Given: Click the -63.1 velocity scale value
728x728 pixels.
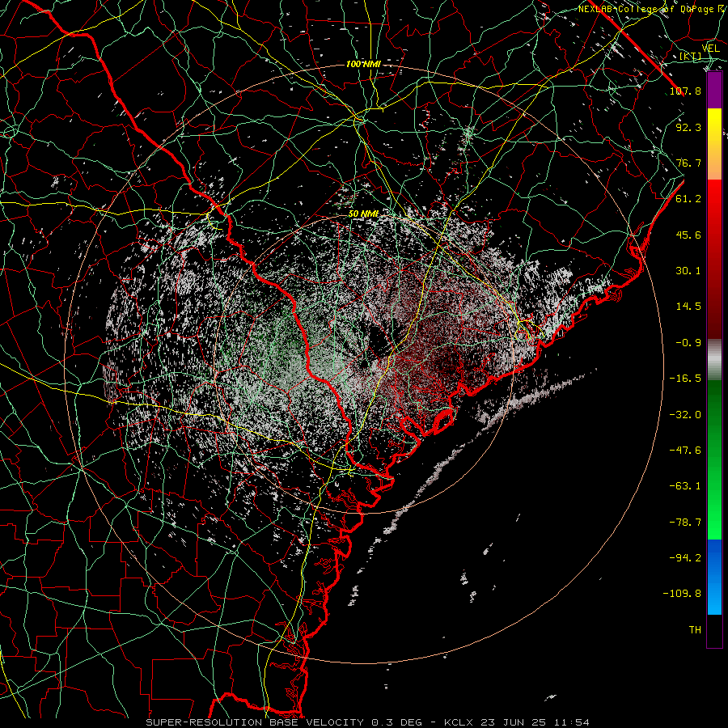Looking at the screenshot, I should click(685, 486).
